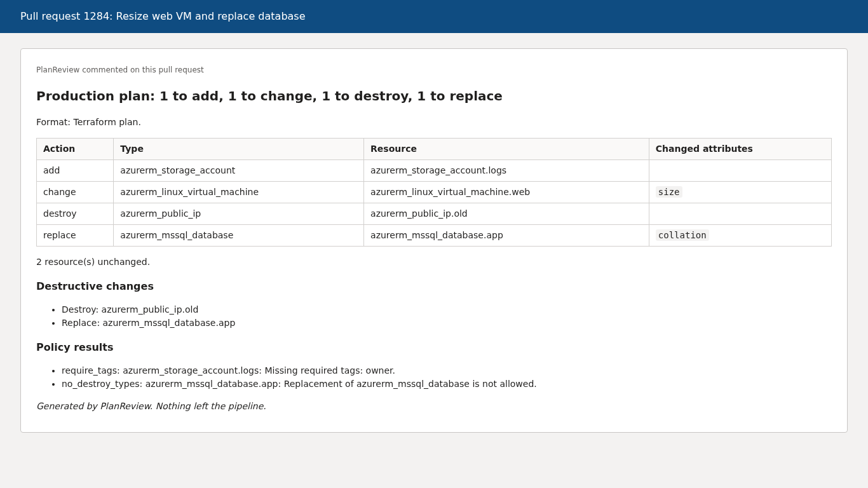
Task: Click the pull request 1284 page title
Action: [163, 17]
